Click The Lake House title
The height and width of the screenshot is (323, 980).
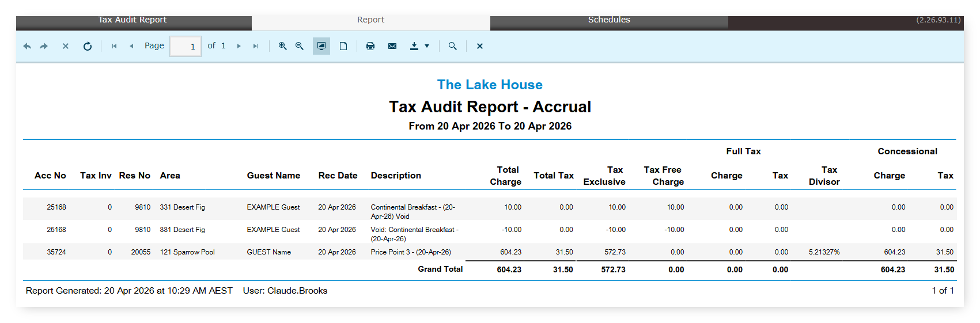[x=490, y=85]
